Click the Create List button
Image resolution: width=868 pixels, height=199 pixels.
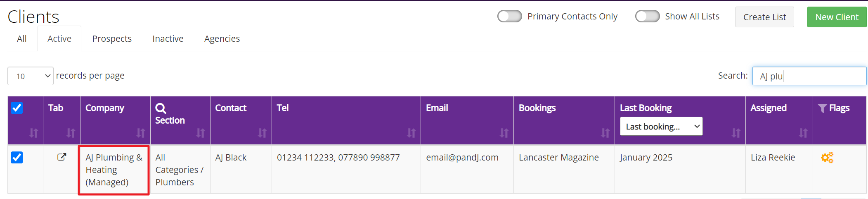pyautogui.click(x=764, y=17)
